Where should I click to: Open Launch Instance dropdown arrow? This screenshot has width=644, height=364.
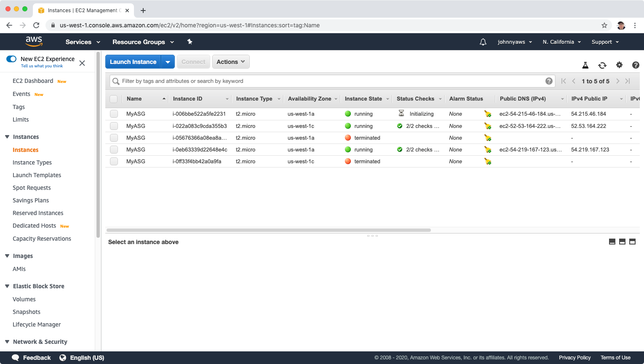coord(168,62)
